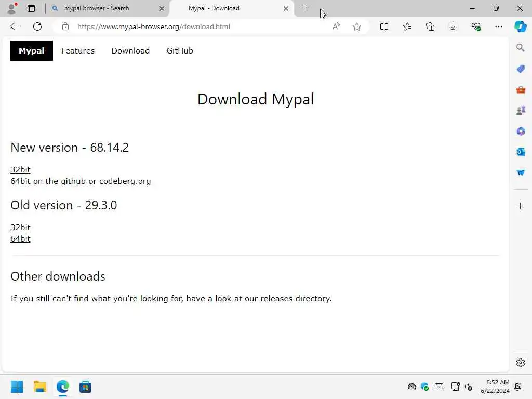View site information lock icon

(x=65, y=26)
